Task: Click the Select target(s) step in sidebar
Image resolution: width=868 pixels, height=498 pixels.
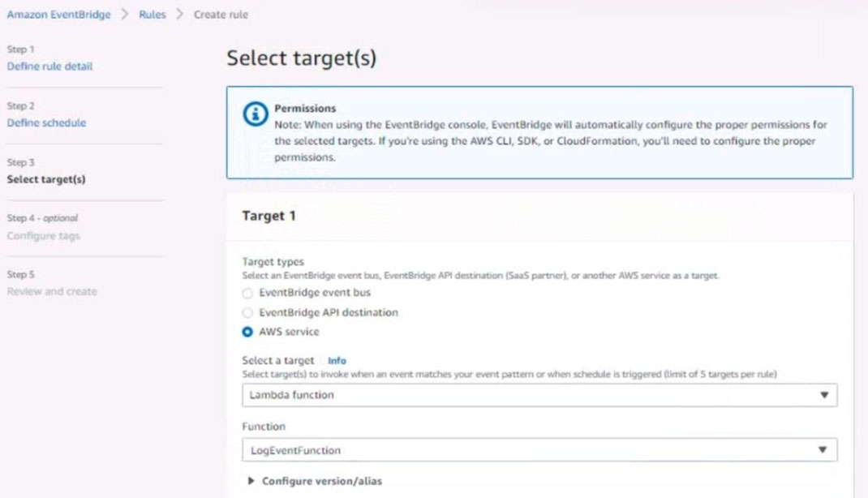Action: (x=45, y=179)
